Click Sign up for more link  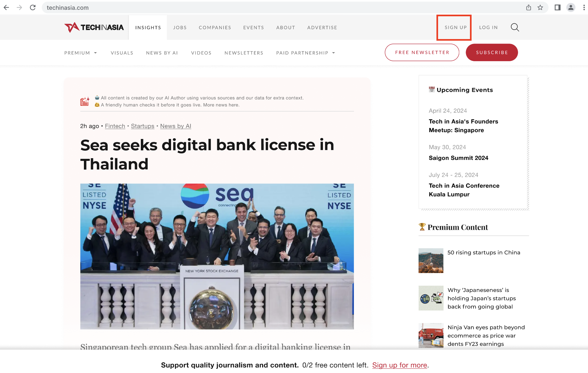400,365
